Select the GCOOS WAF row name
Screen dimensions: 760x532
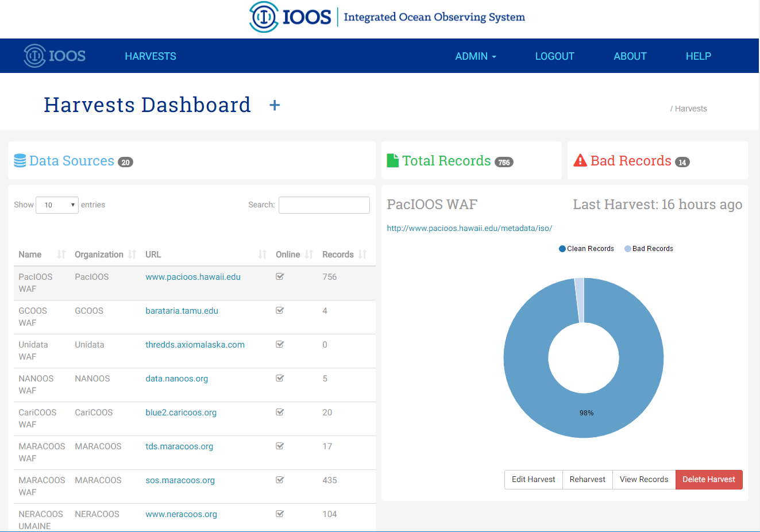[33, 317]
